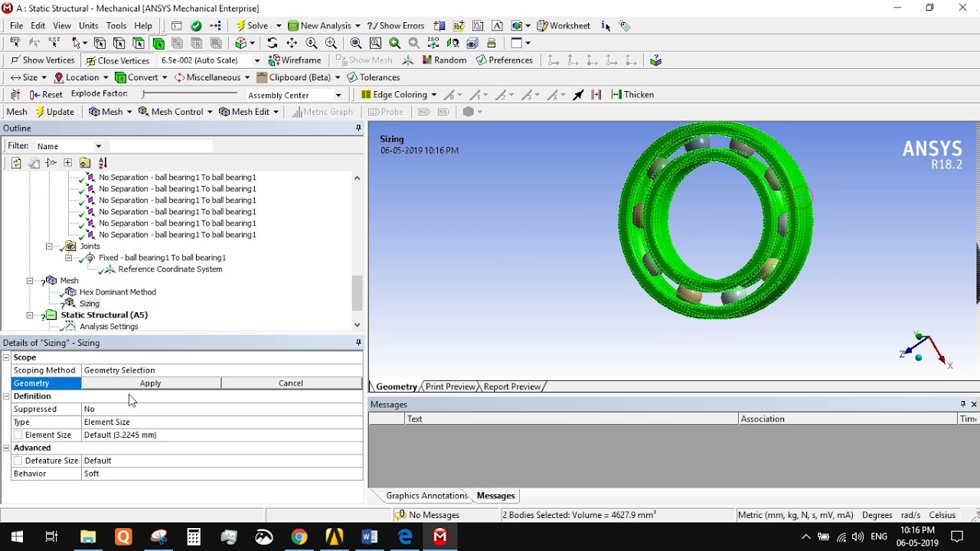Click the Show Folders icon in Outline toolbar
980x551 pixels.
[85, 162]
